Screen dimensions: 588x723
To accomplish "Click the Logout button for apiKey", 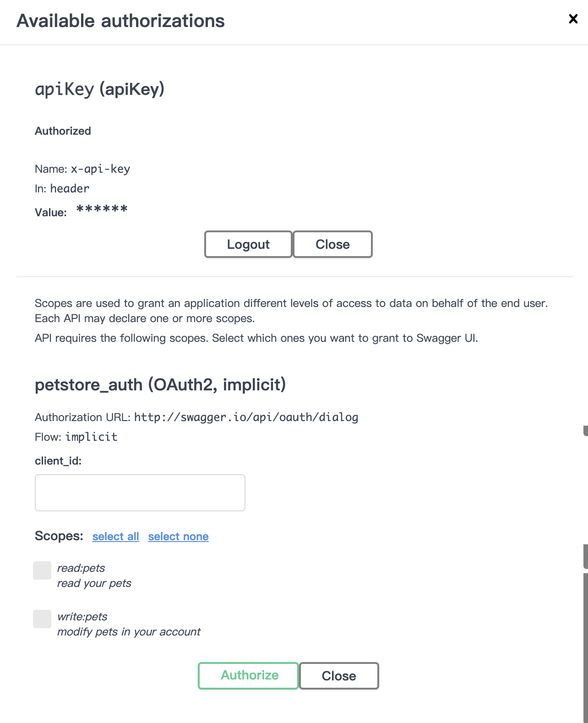I will (248, 244).
